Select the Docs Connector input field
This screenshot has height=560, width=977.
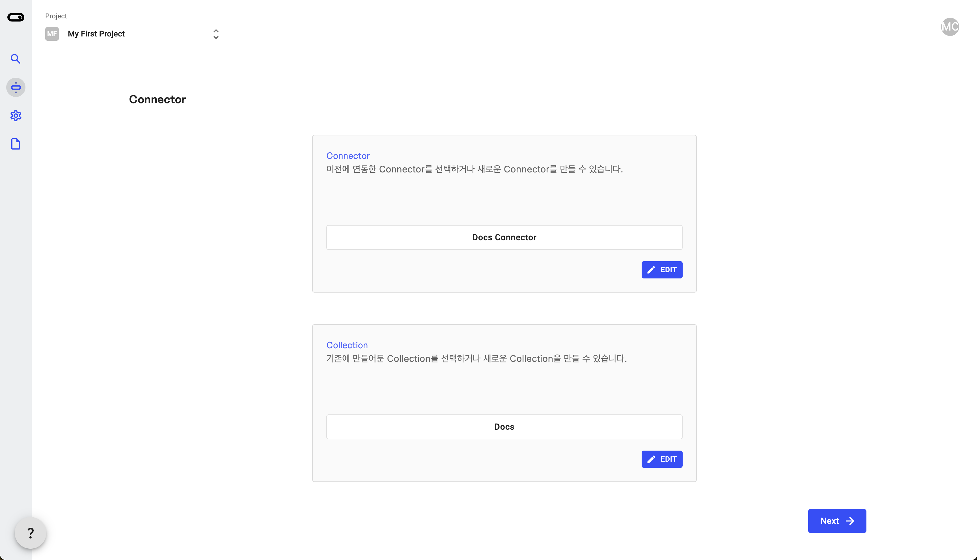[x=504, y=237]
